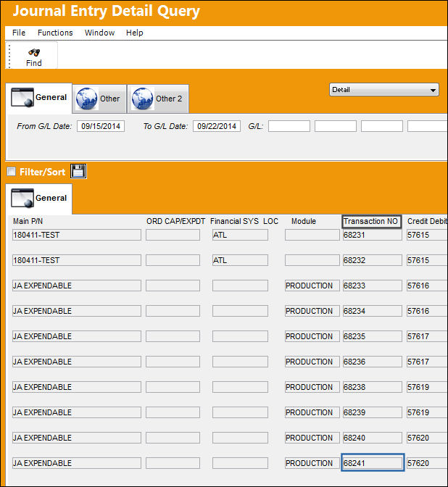This screenshot has height=487, width=448.
Task: Click Credit Debit 57616 in row 68233
Action: coord(427,286)
